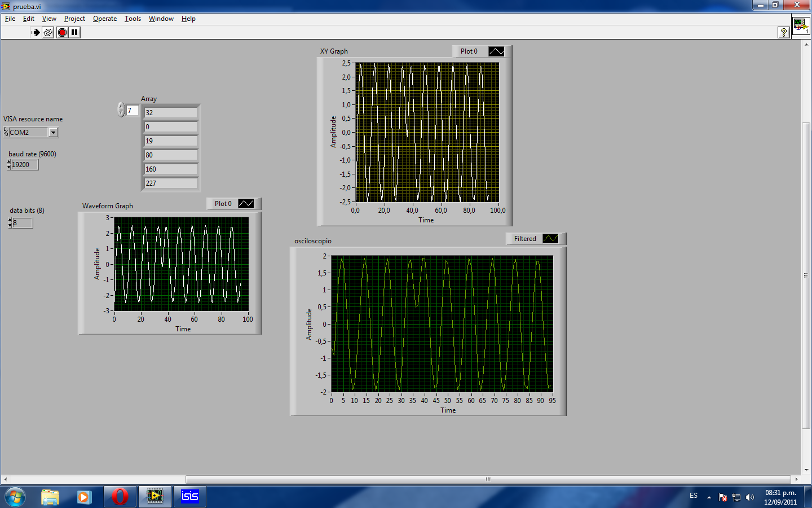
Task: Click the horizontal scrollbar thumb
Action: coord(488,479)
